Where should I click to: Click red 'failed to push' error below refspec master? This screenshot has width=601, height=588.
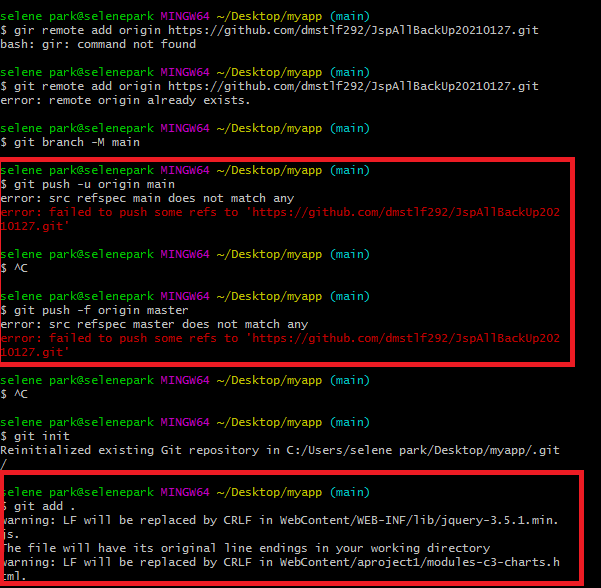[x=280, y=345]
